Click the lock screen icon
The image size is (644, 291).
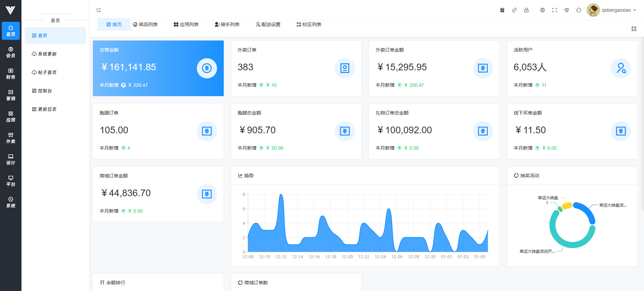[526, 10]
